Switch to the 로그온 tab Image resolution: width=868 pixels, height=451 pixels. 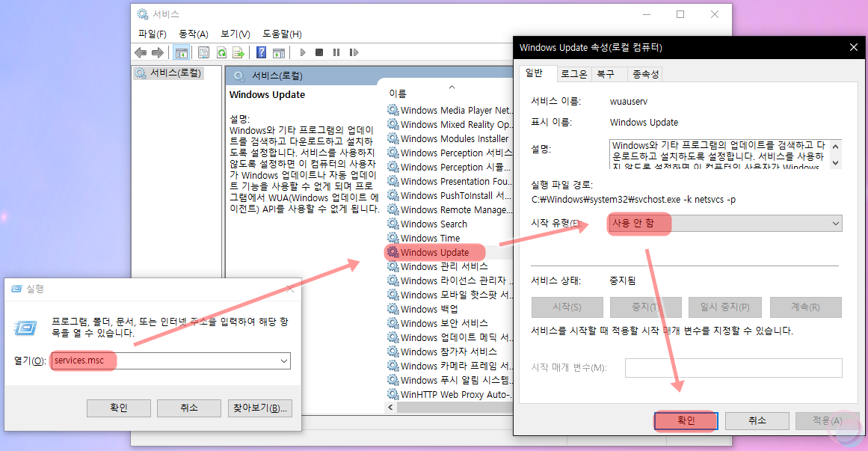pyautogui.click(x=573, y=74)
